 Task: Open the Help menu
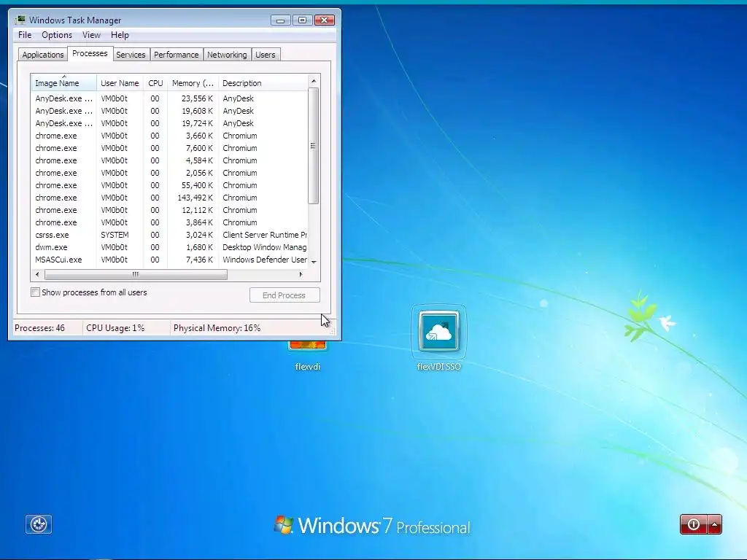120,35
